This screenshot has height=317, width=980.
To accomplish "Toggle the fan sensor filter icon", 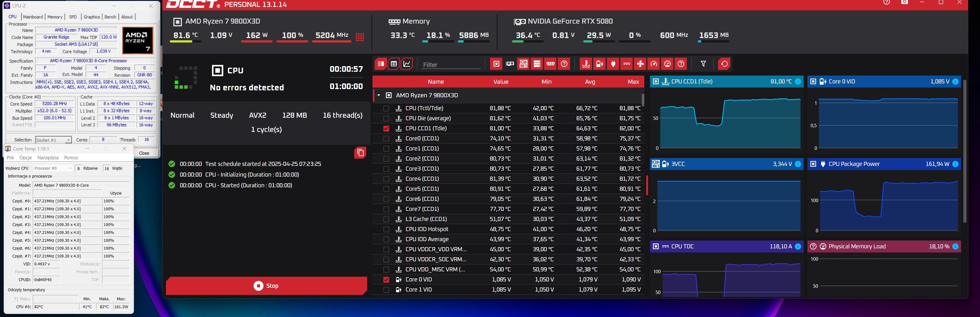I will point(640,64).
